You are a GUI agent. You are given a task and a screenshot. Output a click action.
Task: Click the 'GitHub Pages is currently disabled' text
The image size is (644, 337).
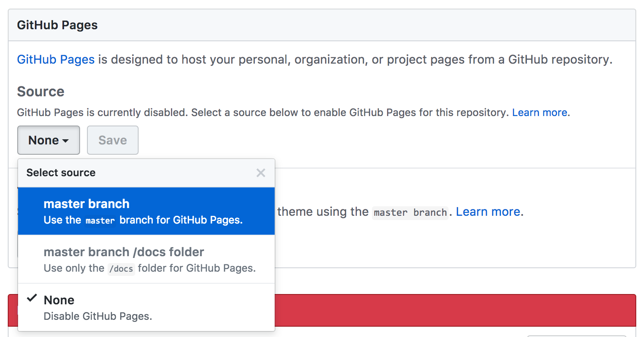(x=102, y=113)
